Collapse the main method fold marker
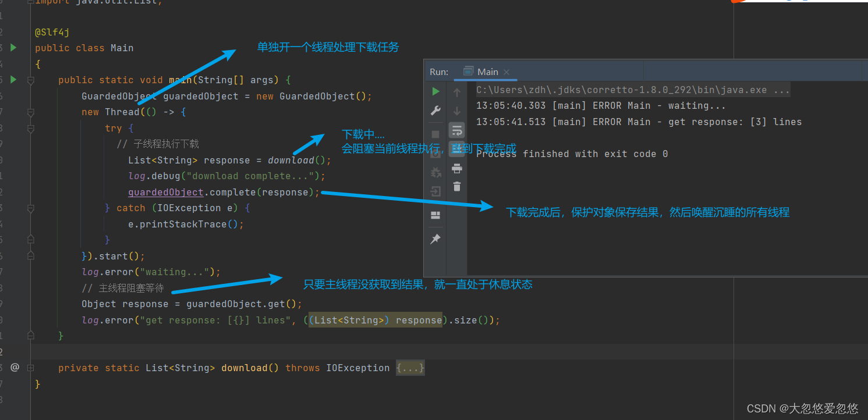 pyautogui.click(x=31, y=81)
